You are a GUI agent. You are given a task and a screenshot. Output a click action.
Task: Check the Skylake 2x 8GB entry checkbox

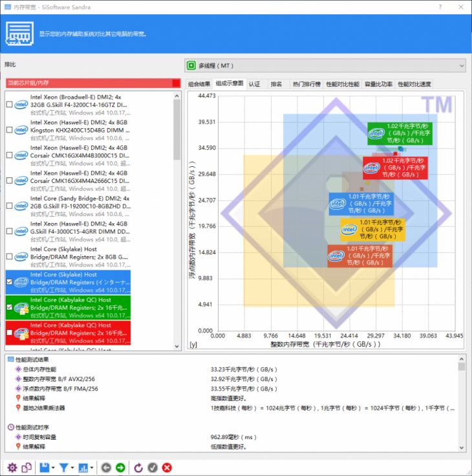tap(10, 257)
